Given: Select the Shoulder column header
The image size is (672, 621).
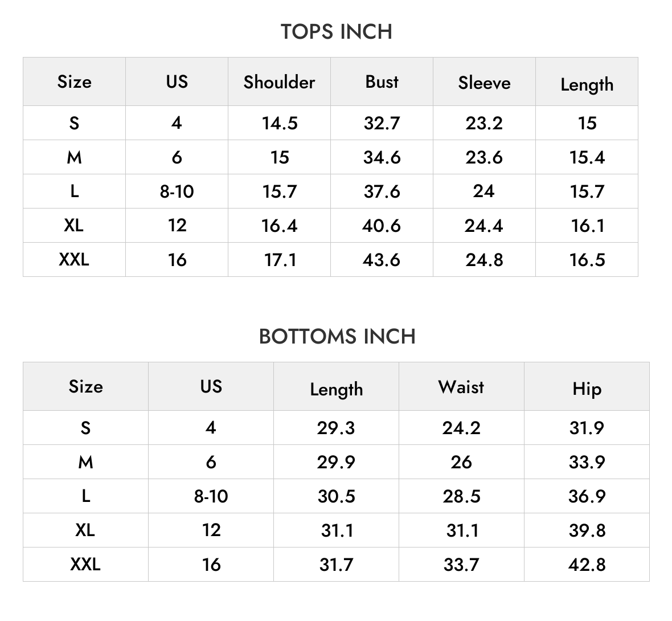Looking at the screenshot, I should [x=280, y=82].
